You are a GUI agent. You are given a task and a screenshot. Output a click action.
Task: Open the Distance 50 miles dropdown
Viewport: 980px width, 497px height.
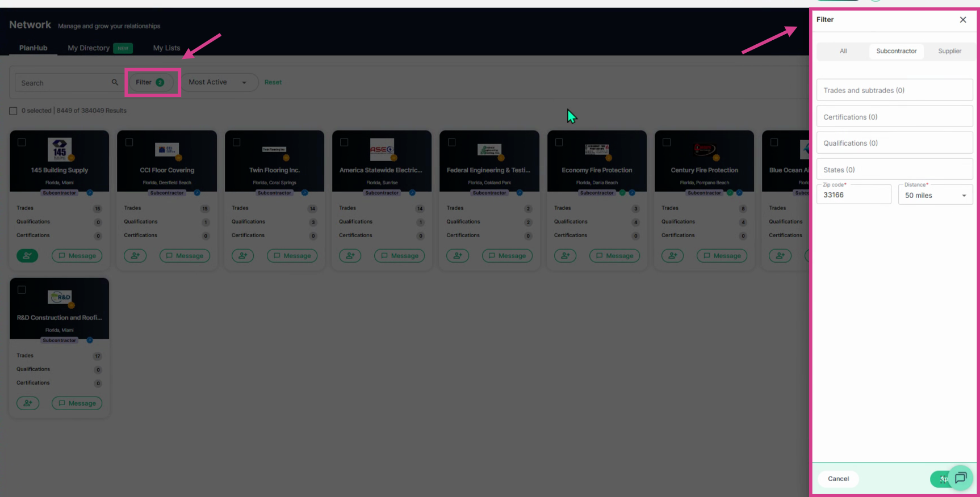935,195
